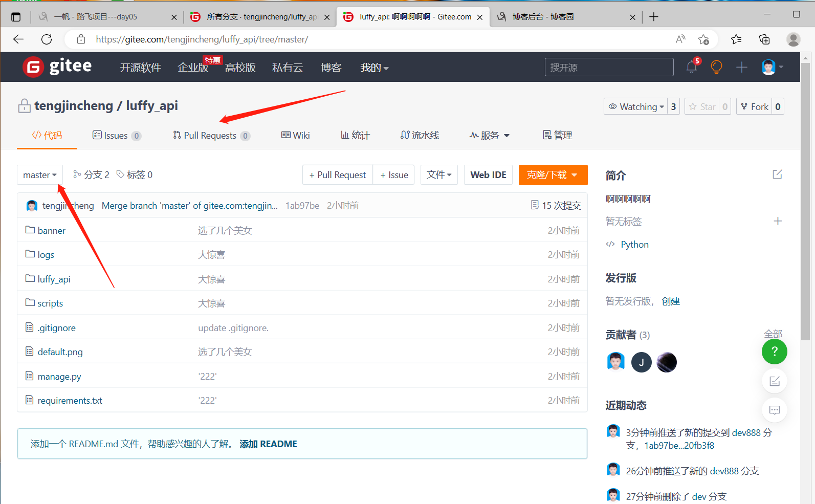Expand the master branch dropdown
The width and height of the screenshot is (815, 504).
[40, 175]
